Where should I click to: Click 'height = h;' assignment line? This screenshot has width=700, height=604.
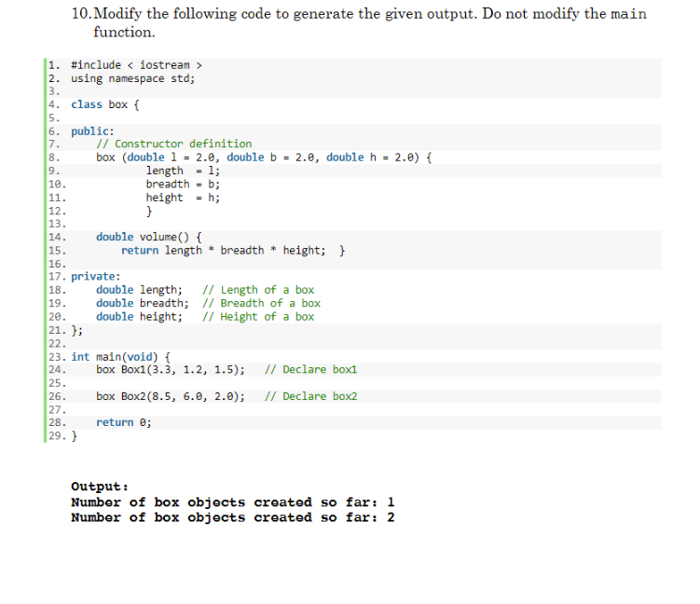tap(183, 198)
